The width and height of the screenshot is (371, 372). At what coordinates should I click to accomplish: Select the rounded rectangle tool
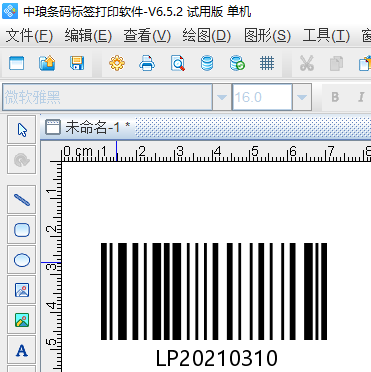click(22, 230)
